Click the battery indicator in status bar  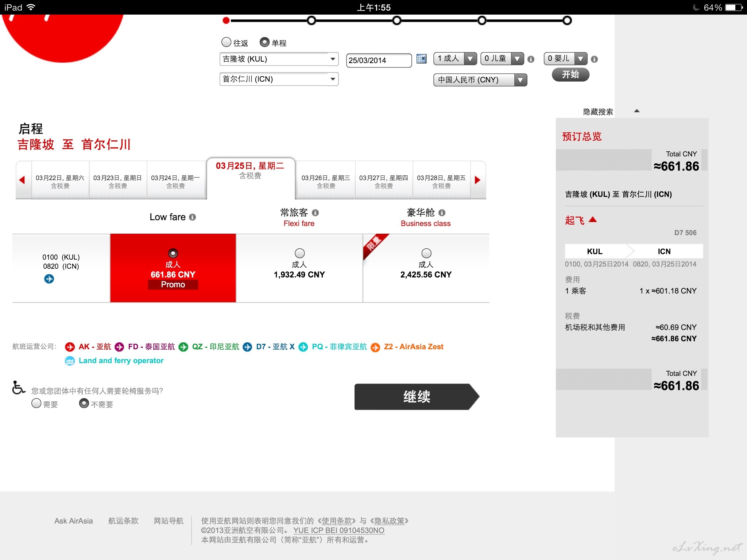click(x=734, y=7)
